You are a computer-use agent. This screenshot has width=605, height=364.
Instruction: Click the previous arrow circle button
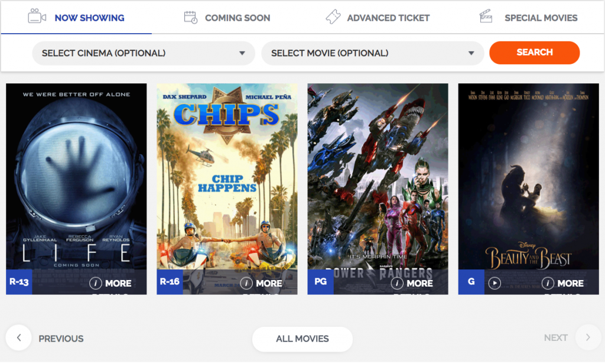[18, 338]
